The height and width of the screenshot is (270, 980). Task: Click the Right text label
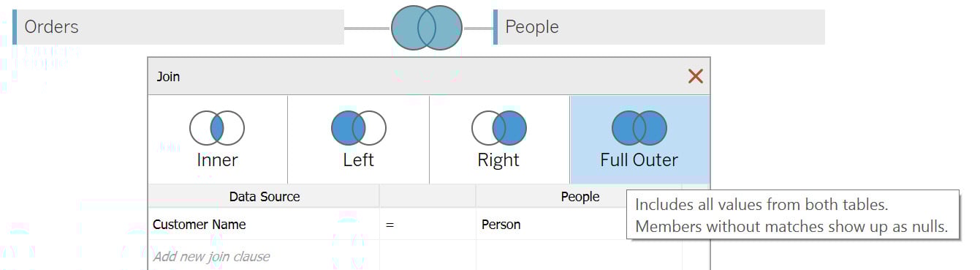(498, 160)
